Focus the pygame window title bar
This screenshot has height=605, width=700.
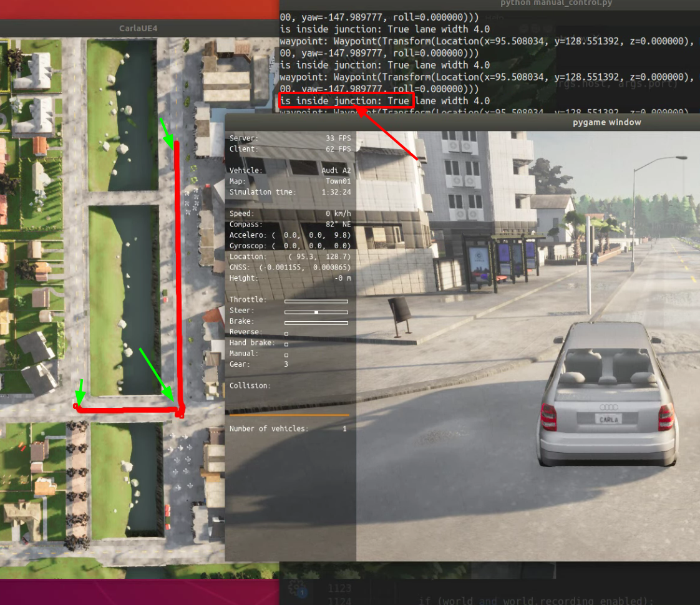pos(606,122)
